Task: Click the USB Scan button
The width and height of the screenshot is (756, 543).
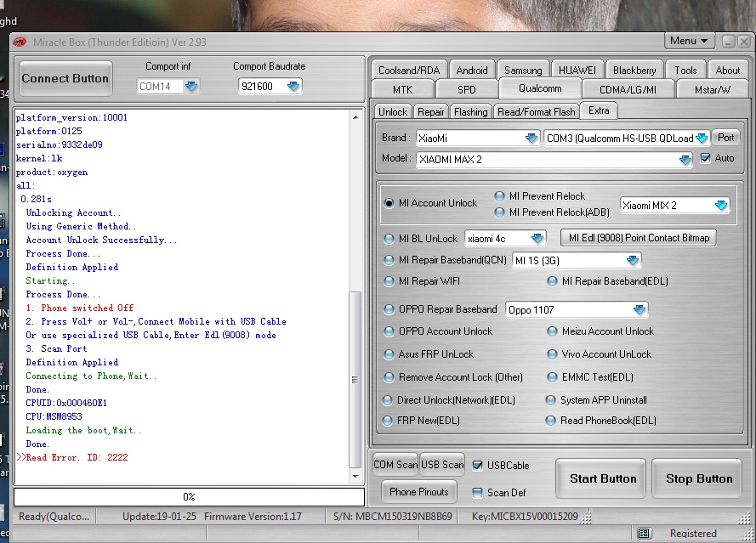Action: tap(442, 465)
